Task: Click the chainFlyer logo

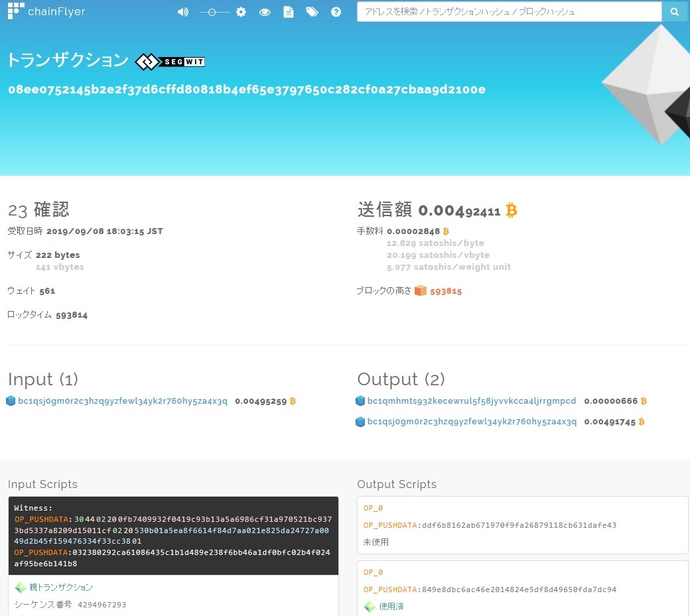Action: [x=46, y=11]
